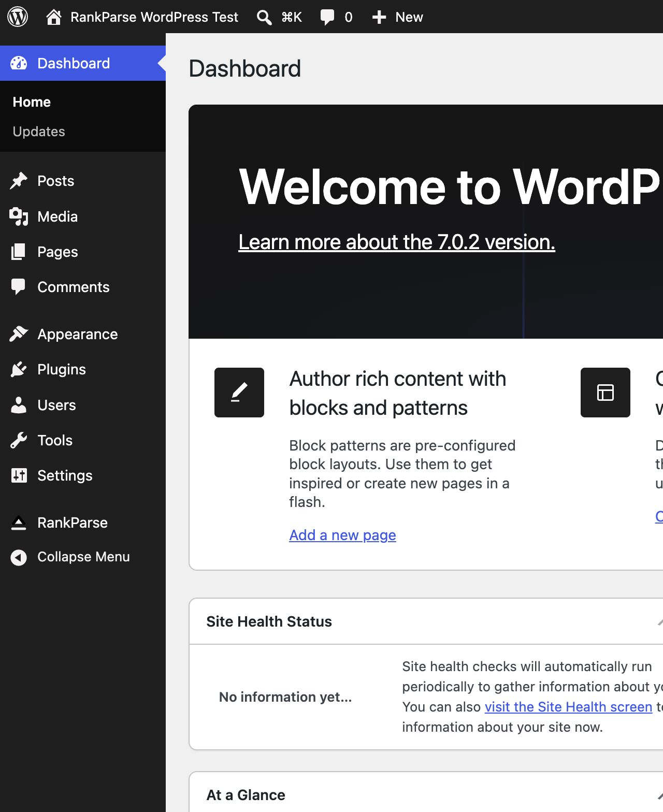Image resolution: width=663 pixels, height=812 pixels.
Task: Open the search magnifier icon
Action: tap(264, 17)
